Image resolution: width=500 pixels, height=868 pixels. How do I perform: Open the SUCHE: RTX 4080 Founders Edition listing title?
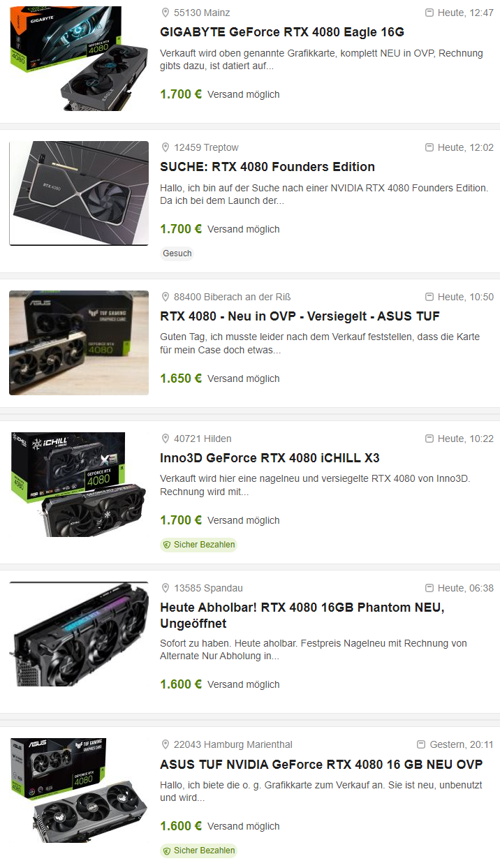267,167
